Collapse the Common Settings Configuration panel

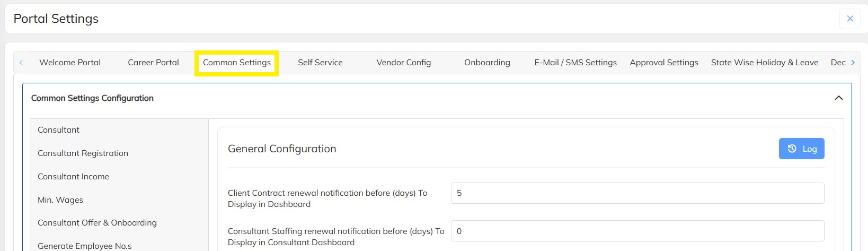[x=838, y=98]
